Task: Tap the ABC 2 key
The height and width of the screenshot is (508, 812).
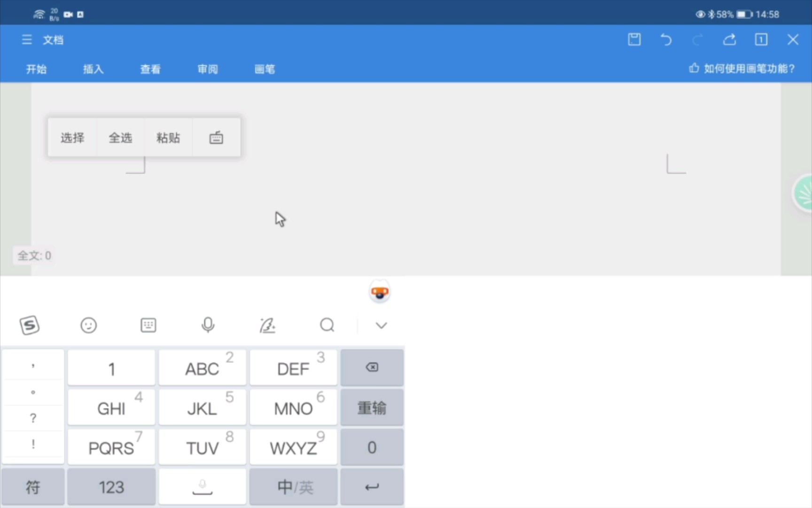Action: click(203, 367)
